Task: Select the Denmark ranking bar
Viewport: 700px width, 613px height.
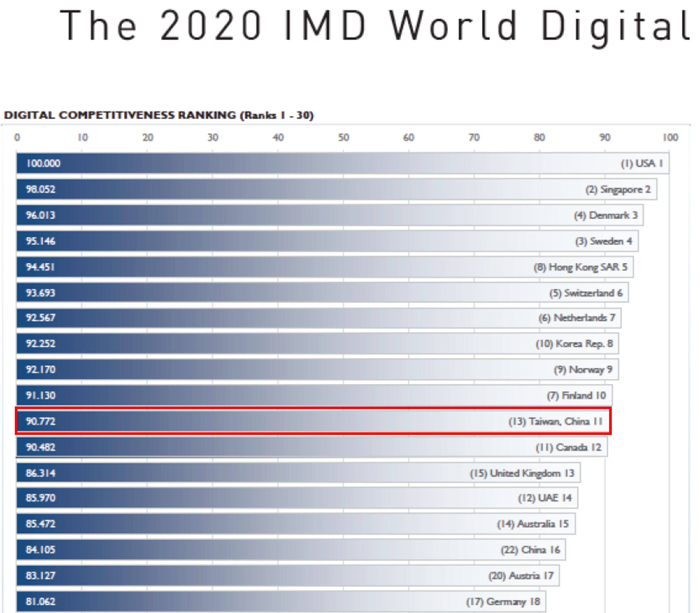Action: (330, 215)
